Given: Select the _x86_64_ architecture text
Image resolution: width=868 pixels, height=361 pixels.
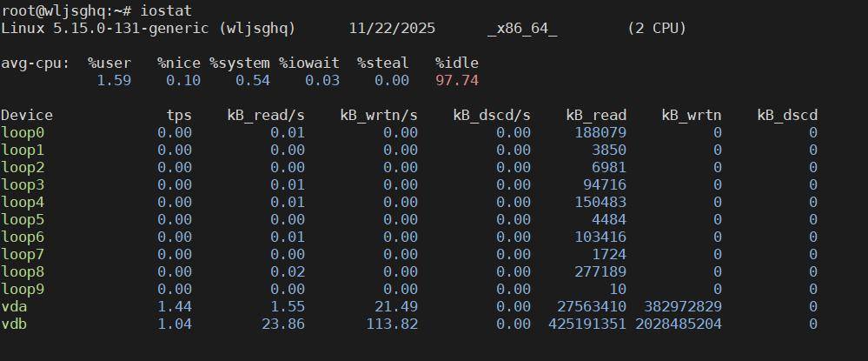Looking at the screenshot, I should (522, 29).
